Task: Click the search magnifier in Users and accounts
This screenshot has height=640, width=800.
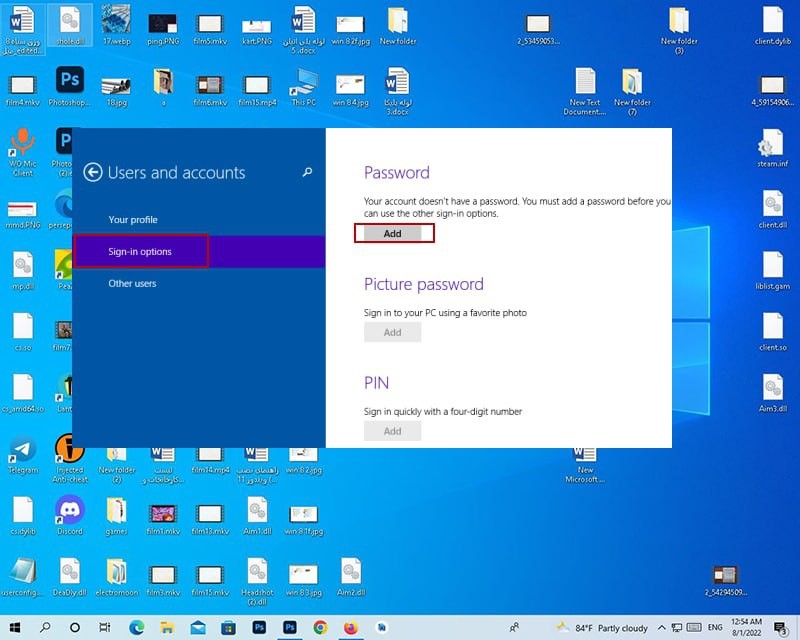Action: point(307,172)
